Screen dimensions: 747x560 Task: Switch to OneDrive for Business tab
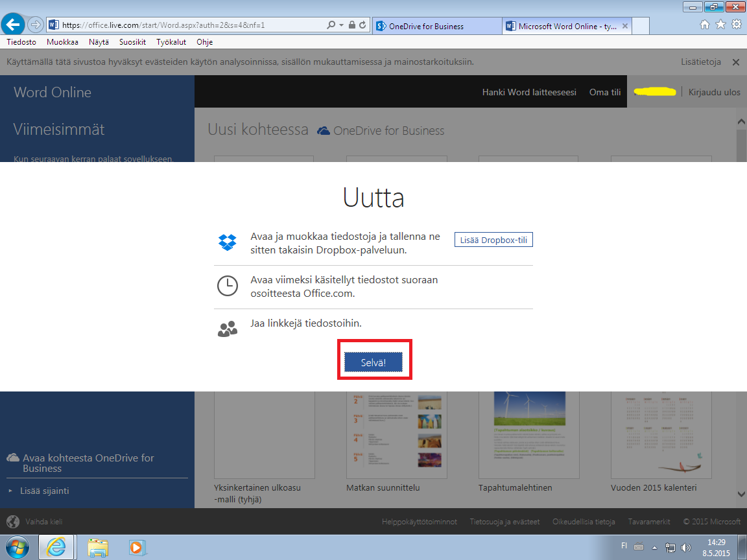[x=436, y=26]
